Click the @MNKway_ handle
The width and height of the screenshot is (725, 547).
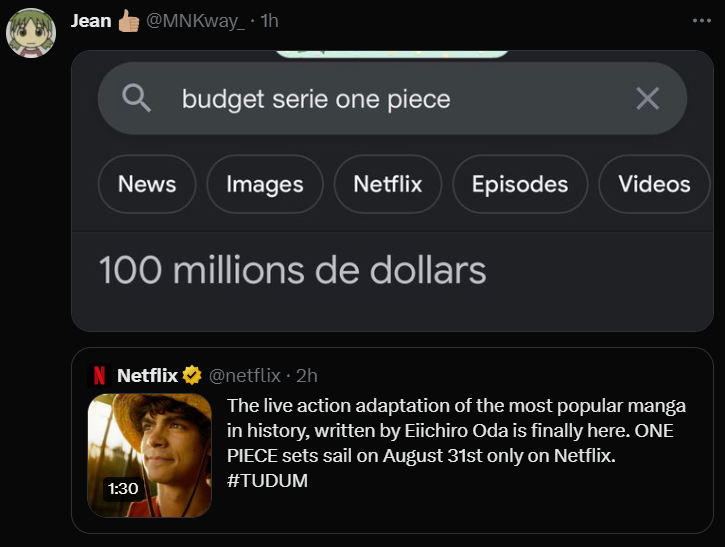pos(196,21)
